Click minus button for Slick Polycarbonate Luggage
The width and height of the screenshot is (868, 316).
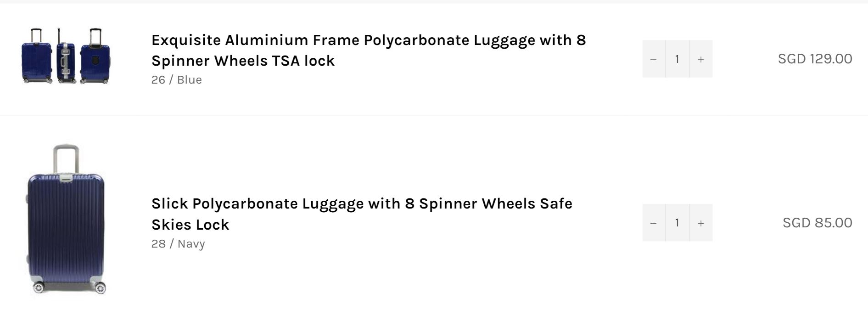654,223
